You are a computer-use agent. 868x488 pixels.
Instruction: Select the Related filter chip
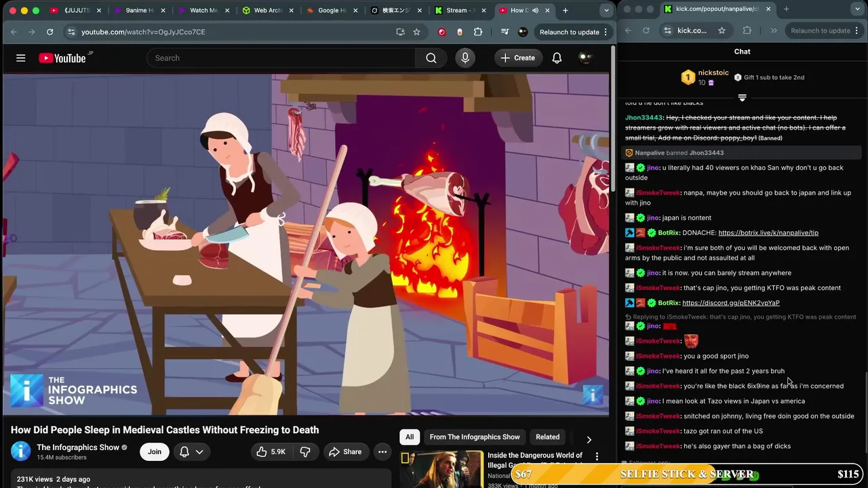(x=548, y=437)
